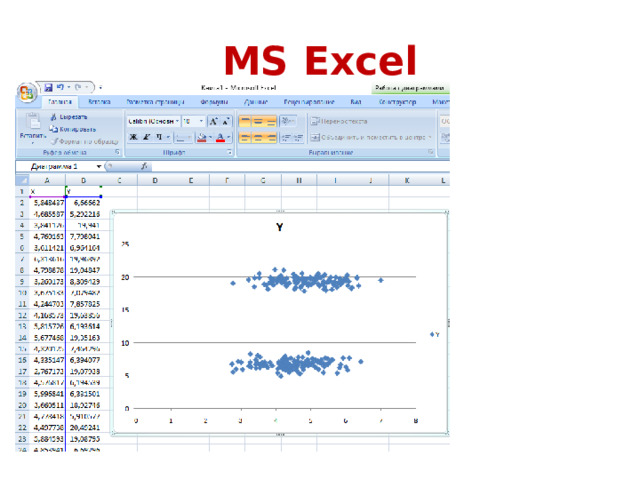Select column A header
This screenshot has width=640, height=480.
[x=47, y=180]
